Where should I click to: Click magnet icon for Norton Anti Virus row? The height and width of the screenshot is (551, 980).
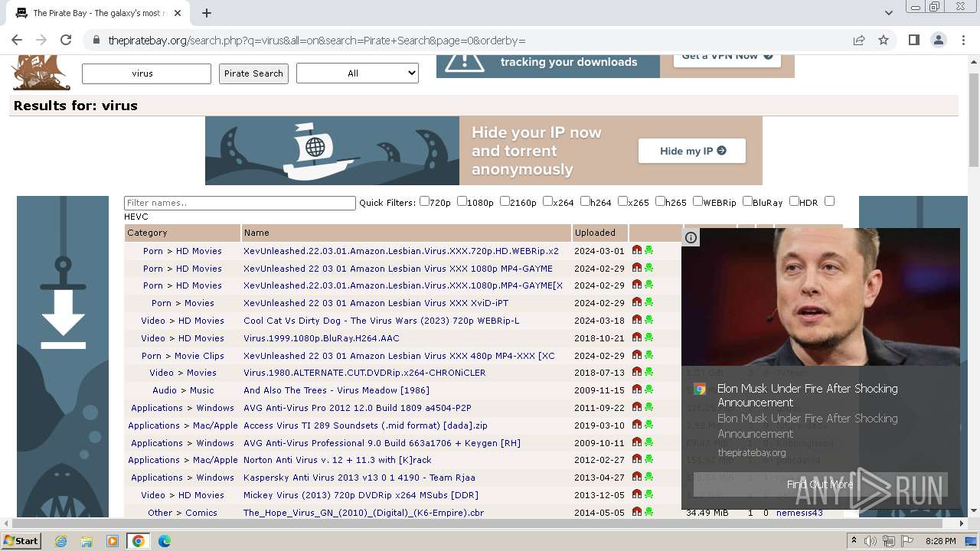(637, 459)
